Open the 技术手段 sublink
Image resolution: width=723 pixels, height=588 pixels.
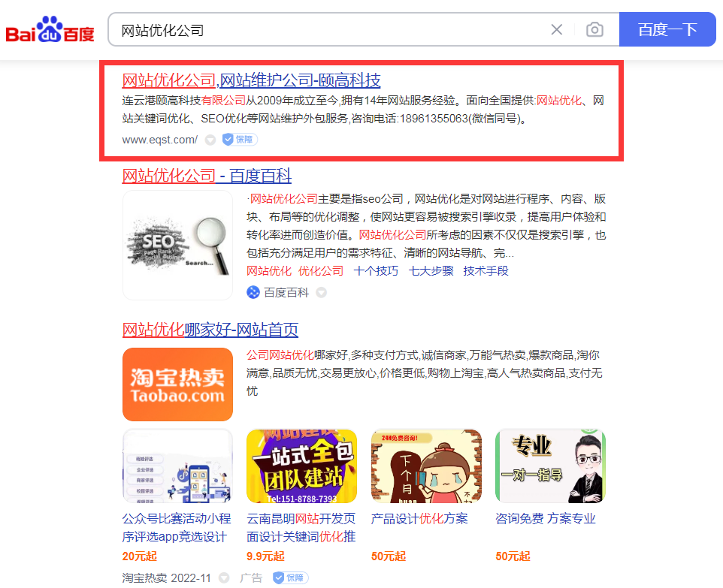click(x=486, y=271)
